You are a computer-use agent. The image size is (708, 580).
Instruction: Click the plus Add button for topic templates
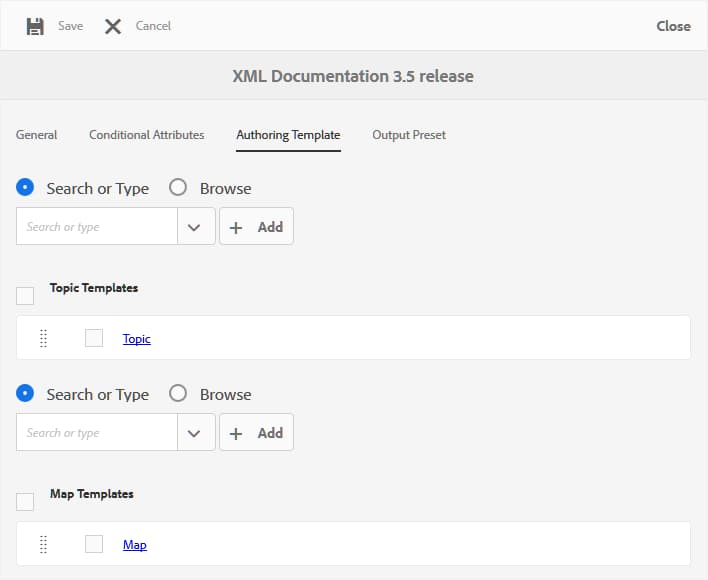click(256, 227)
